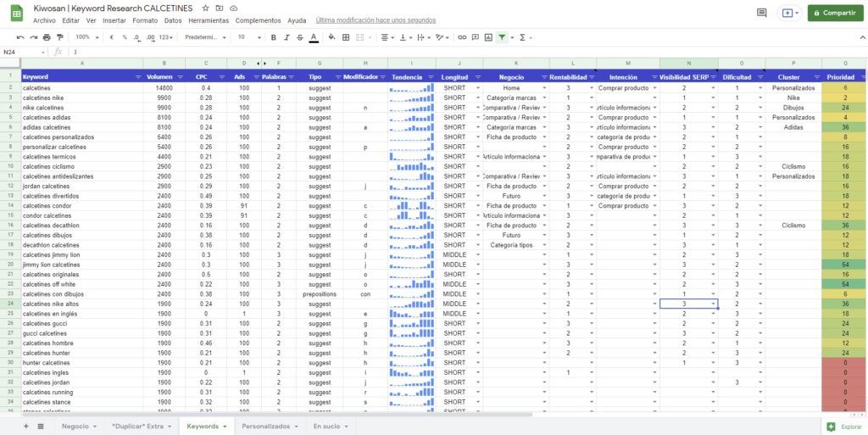868x435 pixels.
Task: Toggle the green filter button off
Action: pyautogui.click(x=502, y=37)
